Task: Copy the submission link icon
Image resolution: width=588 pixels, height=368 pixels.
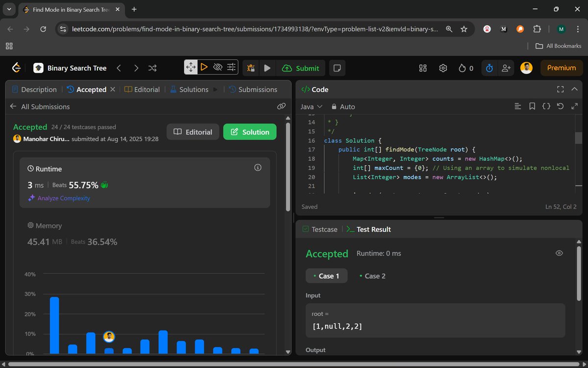Action: (x=281, y=106)
